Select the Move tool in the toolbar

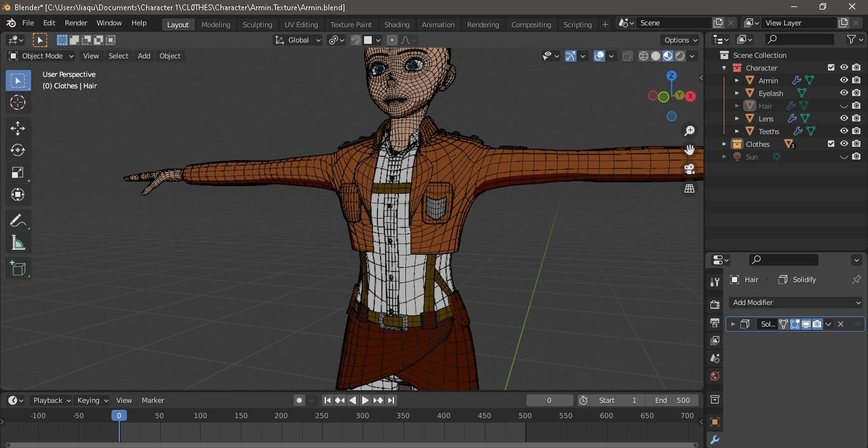tap(18, 128)
